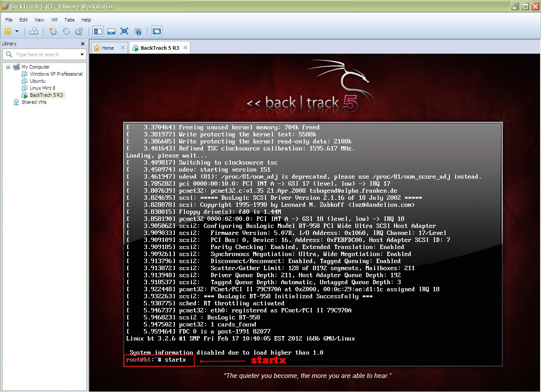
Task: Select the Linux Mint 8 VM
Action: (42, 88)
